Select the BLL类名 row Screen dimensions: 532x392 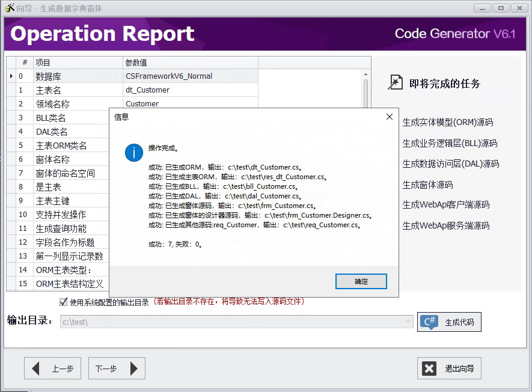(x=71, y=118)
